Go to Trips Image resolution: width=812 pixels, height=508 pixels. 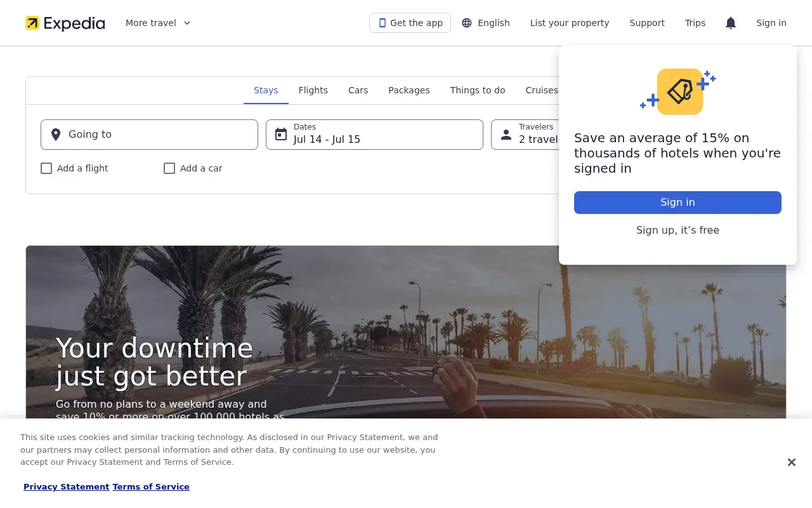[695, 23]
